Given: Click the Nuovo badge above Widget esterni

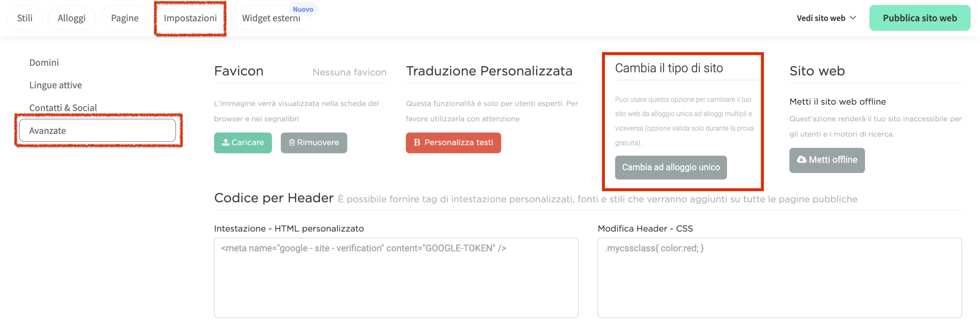Looking at the screenshot, I should (303, 9).
